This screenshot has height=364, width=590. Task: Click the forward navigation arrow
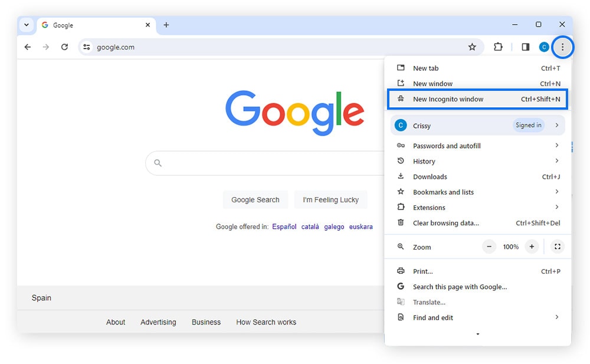pos(46,47)
